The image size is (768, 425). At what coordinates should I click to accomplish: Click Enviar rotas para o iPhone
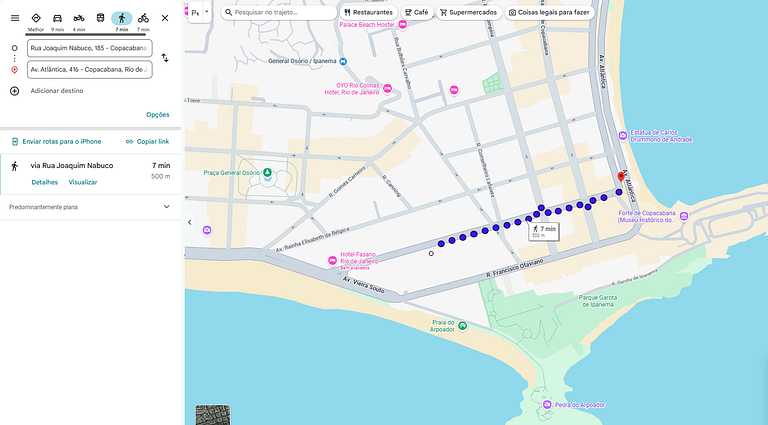coord(56,142)
